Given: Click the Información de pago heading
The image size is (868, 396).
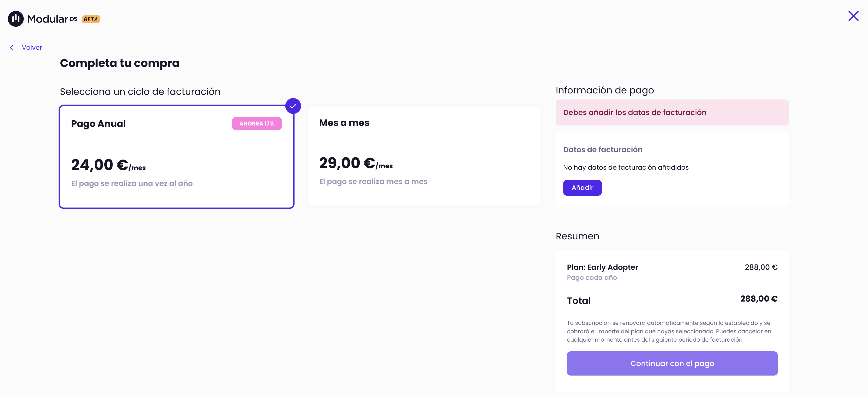Looking at the screenshot, I should 604,90.
